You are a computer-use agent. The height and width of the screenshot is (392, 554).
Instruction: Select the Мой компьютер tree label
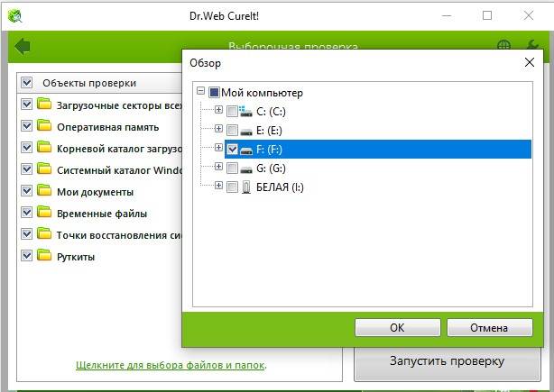pyautogui.click(x=262, y=93)
